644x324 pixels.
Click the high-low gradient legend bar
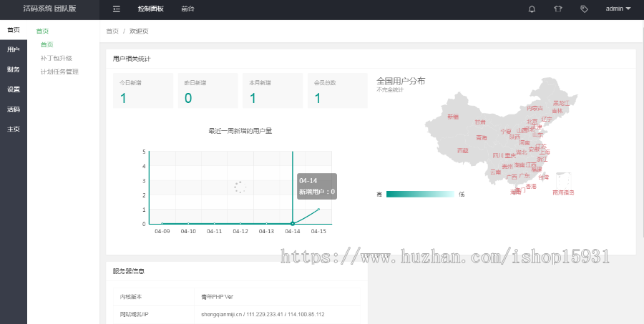420,195
